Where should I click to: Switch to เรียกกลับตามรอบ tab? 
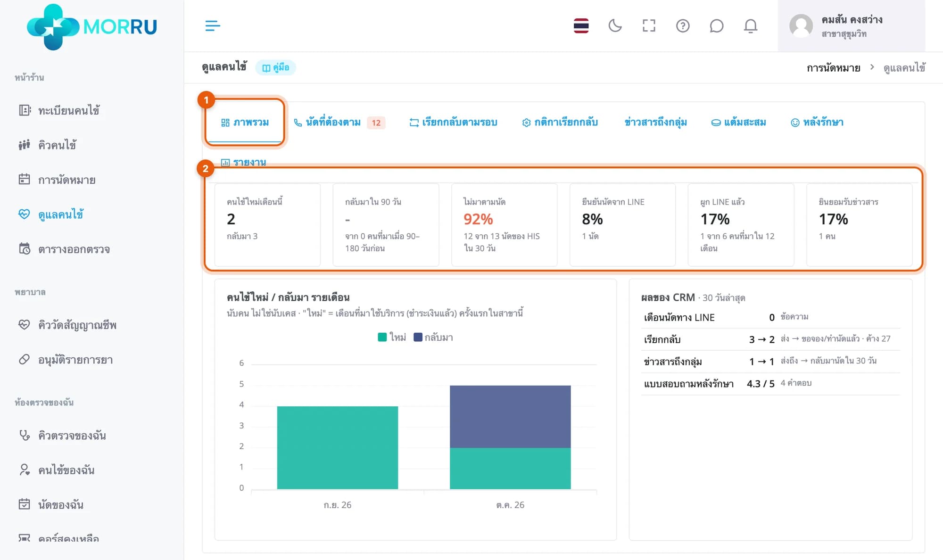(x=453, y=122)
